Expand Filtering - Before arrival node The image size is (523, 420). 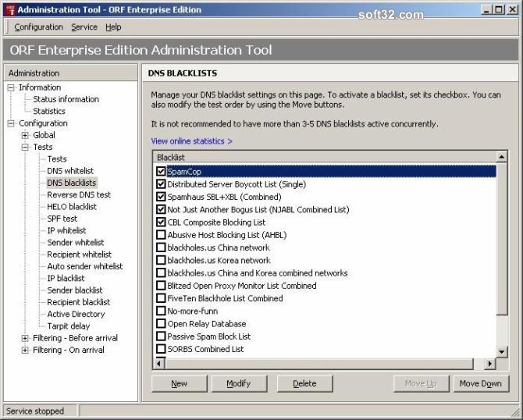pyautogui.click(x=25, y=338)
